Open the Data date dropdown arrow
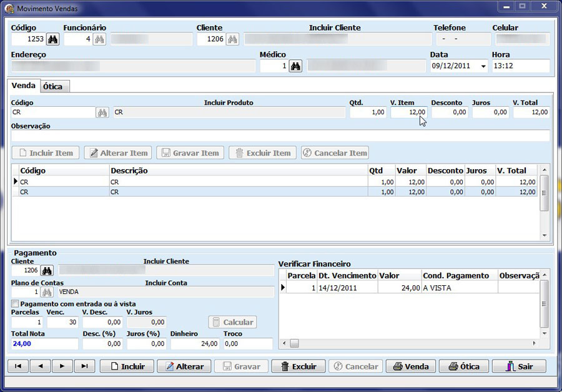Image resolution: width=562 pixels, height=392 pixels. pos(483,66)
